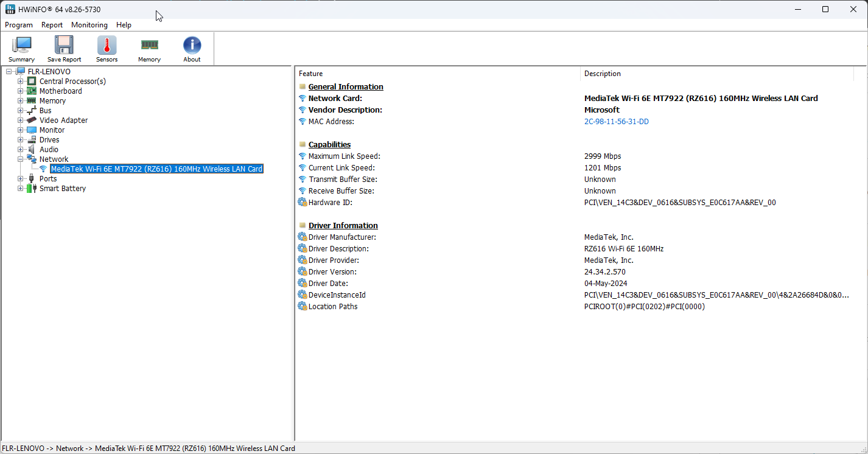This screenshot has height=454, width=868.
Task: Click the HWiNFO app icon in title bar
Action: [x=10, y=9]
